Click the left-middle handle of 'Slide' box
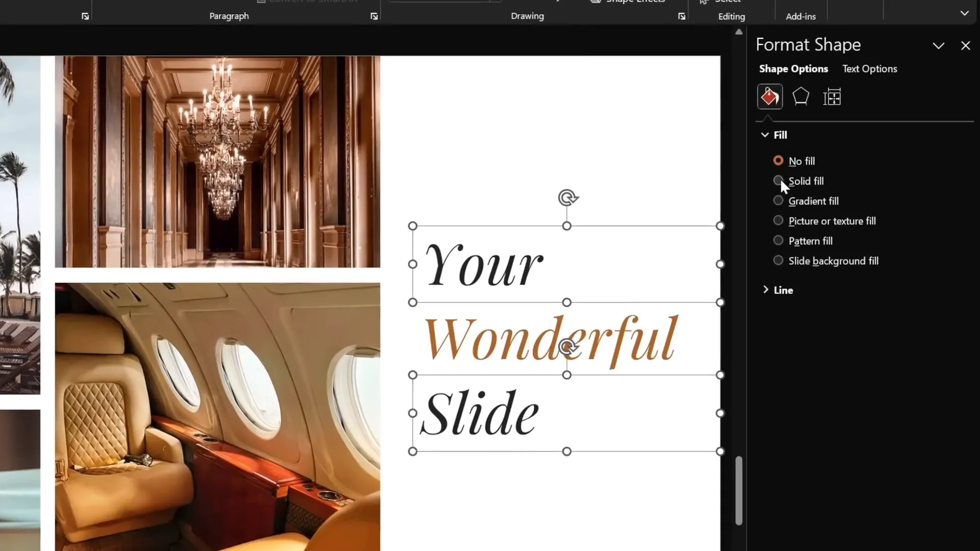Image resolution: width=980 pixels, height=551 pixels. pos(413,413)
